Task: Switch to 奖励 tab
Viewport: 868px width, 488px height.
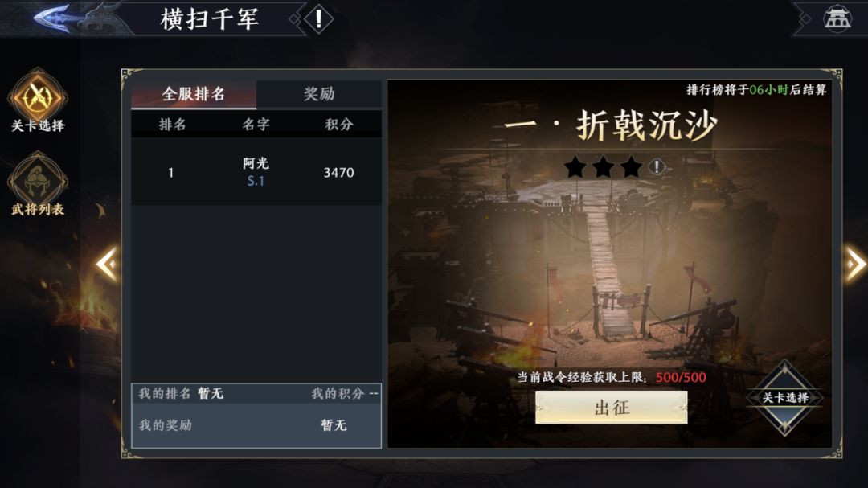Action: tap(319, 93)
